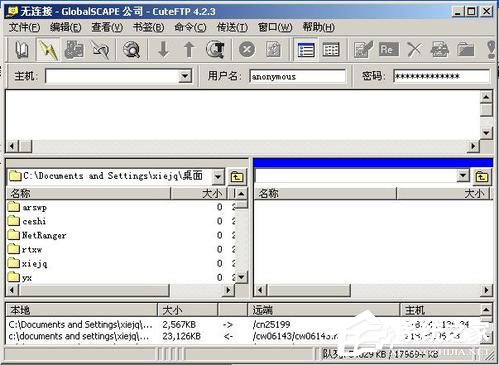
Task: Click the Rename 'Re' toolbar icon
Action: tap(388, 50)
